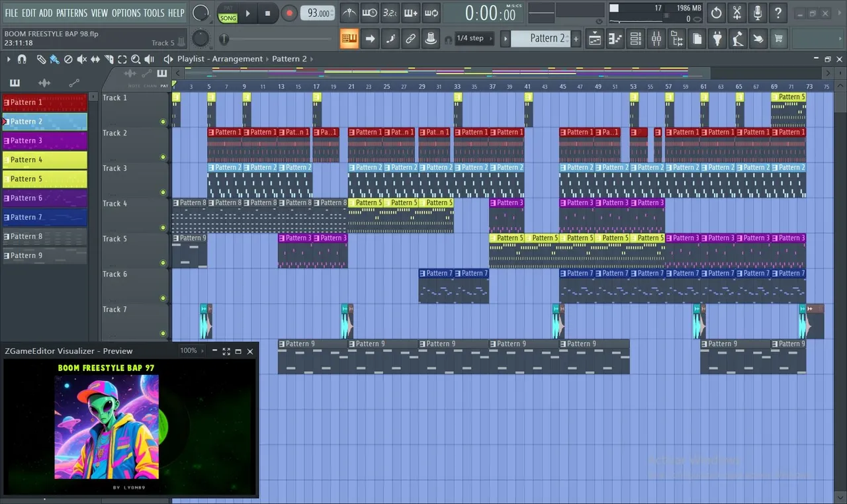Toggle Track 5 mute LED
Viewport: 847px width, 504px height.
[x=163, y=263]
